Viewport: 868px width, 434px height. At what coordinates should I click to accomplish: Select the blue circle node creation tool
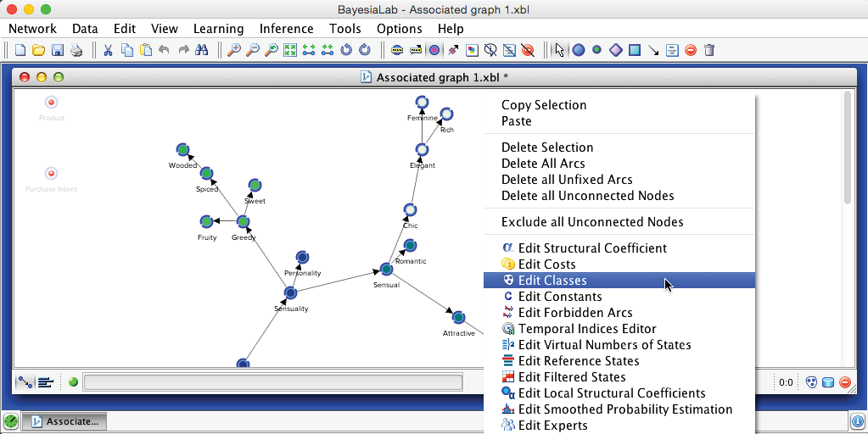(x=579, y=50)
